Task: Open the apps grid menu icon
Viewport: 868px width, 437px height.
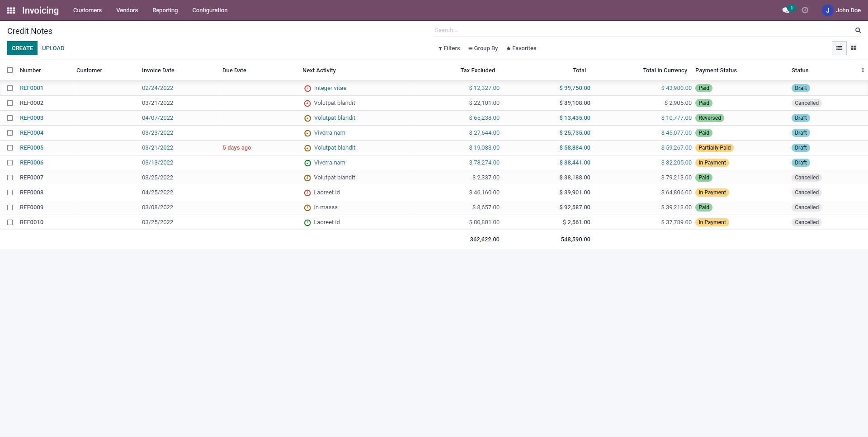Action: (x=11, y=10)
